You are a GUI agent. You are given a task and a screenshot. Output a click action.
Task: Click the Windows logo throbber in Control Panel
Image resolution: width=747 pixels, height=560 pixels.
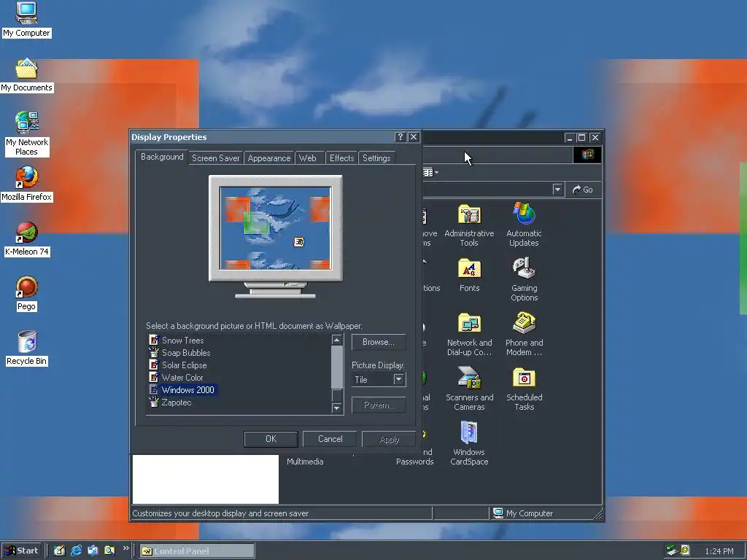click(587, 155)
